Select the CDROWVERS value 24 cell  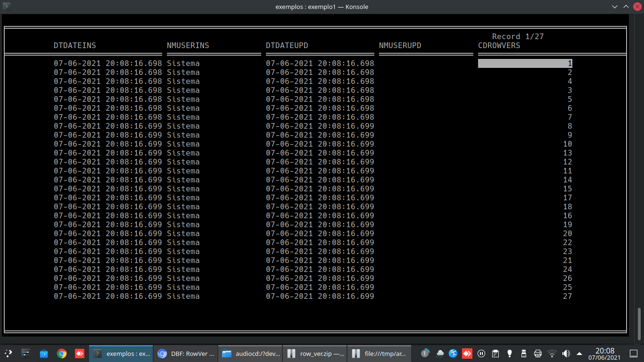(568, 269)
